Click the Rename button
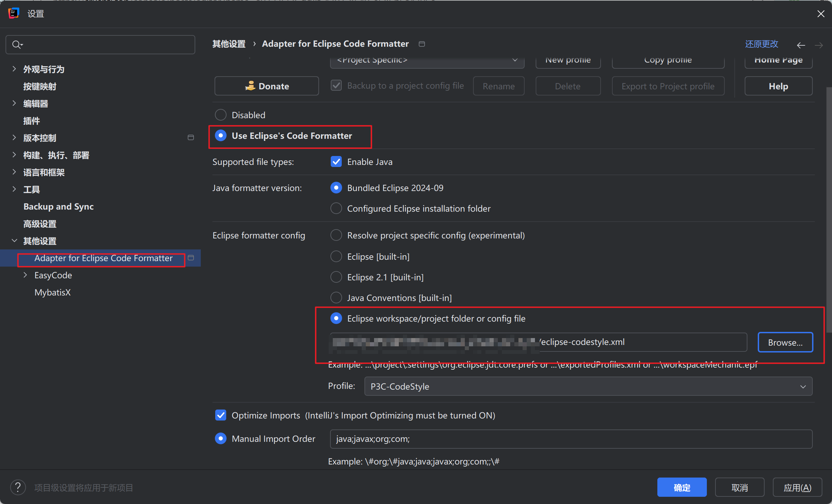 (x=499, y=86)
